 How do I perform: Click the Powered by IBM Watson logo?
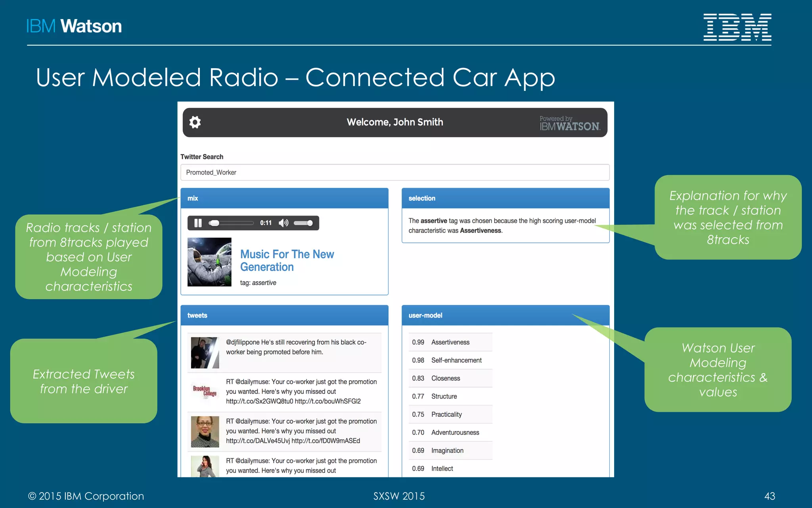coord(570,123)
